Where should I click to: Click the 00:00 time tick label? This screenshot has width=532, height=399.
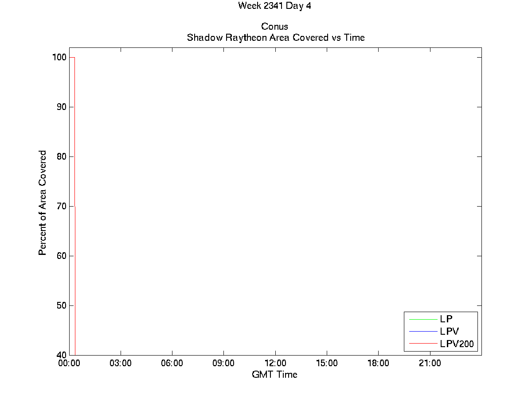click(x=69, y=364)
